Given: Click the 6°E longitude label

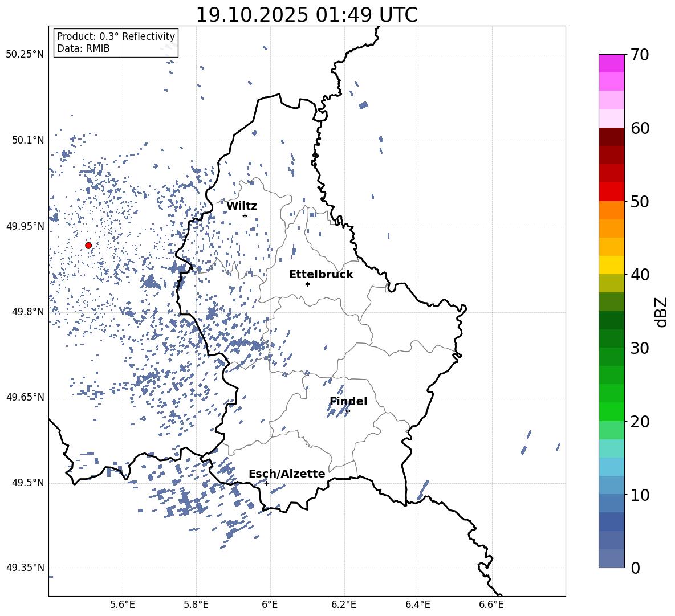Looking at the screenshot, I should coord(270,605).
